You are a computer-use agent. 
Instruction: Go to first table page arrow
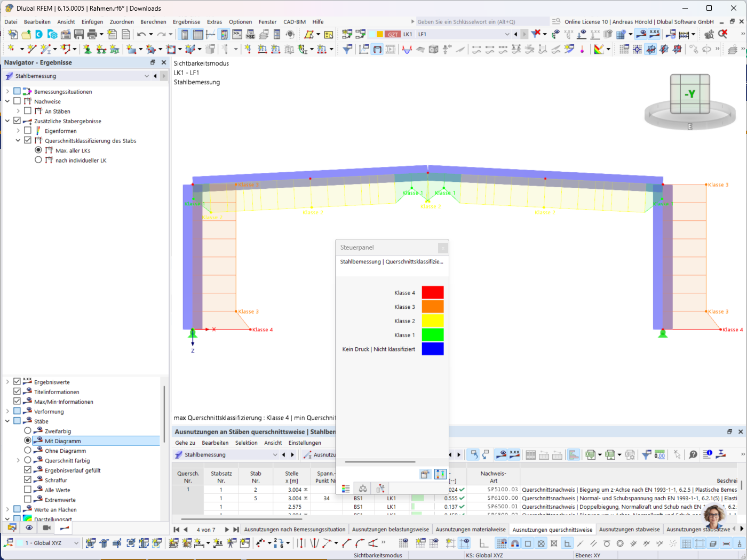(177, 530)
